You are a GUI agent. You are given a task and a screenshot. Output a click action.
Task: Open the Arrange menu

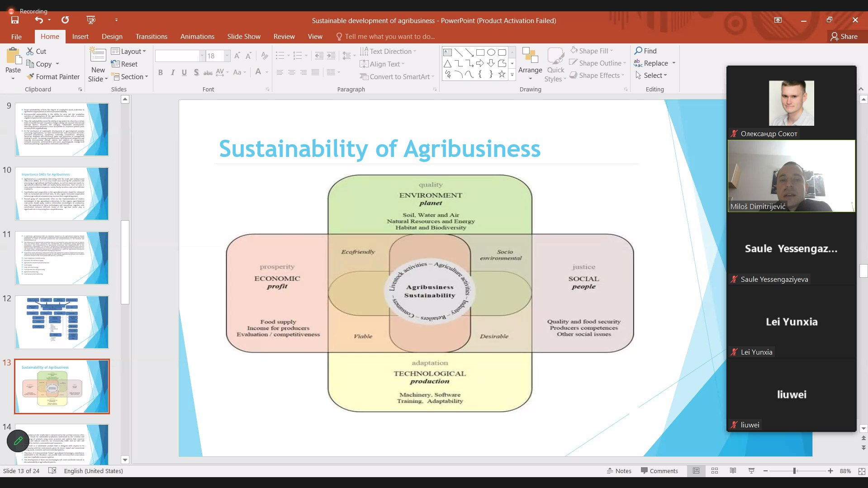point(530,64)
